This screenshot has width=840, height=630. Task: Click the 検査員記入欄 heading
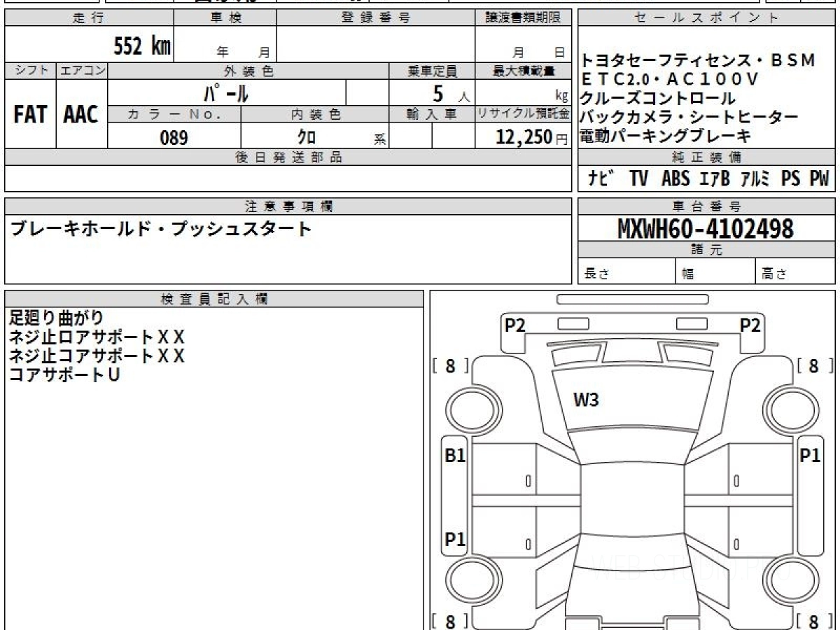point(214,298)
